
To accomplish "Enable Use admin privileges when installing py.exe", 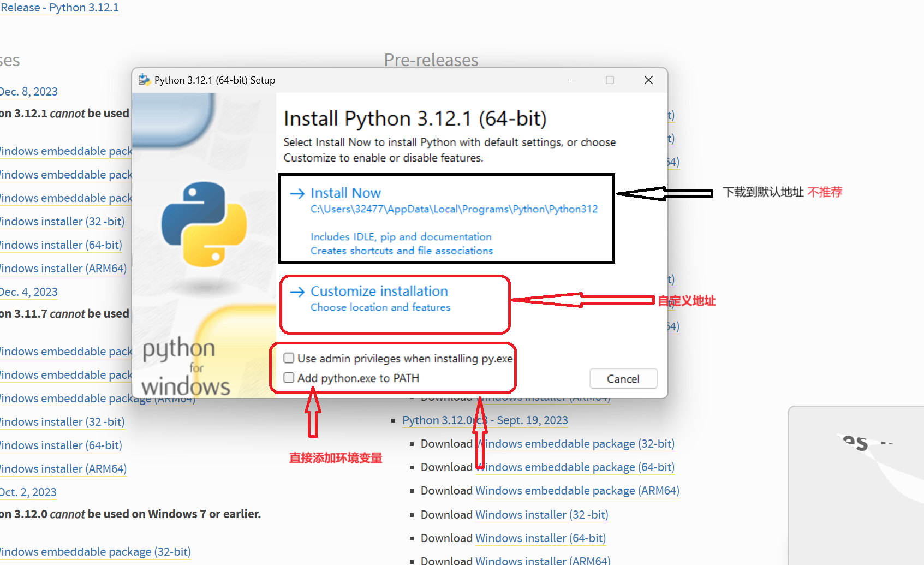I will [x=289, y=358].
